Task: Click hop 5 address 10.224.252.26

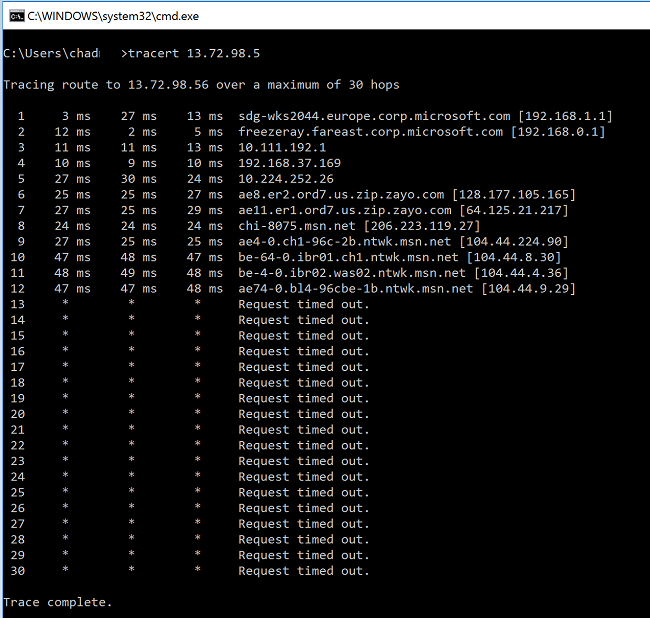Action: 286,179
